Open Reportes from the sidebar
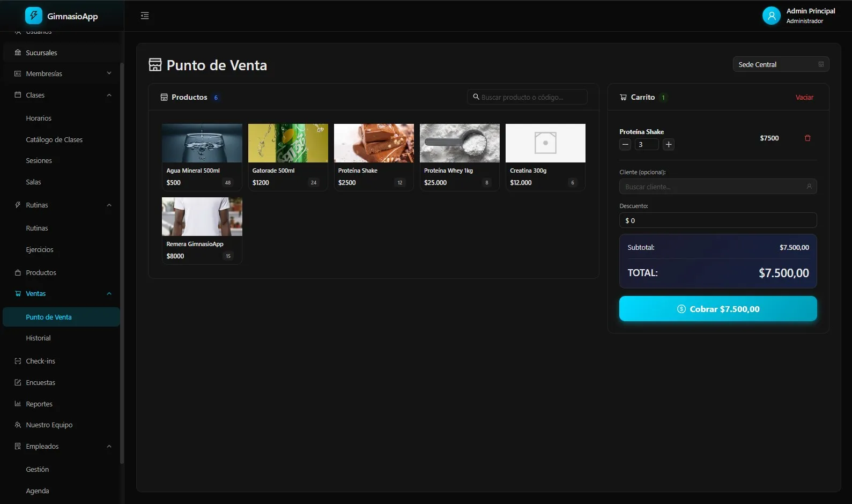This screenshot has width=852, height=504. (39, 404)
